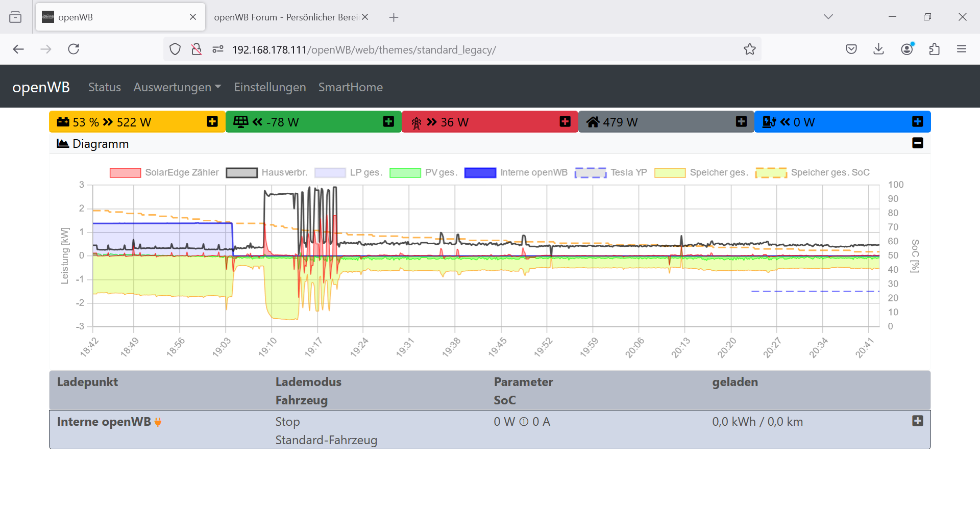Open Firefox View icon in tab bar
Image resolution: width=980 pixels, height=514 pixels.
(16, 17)
